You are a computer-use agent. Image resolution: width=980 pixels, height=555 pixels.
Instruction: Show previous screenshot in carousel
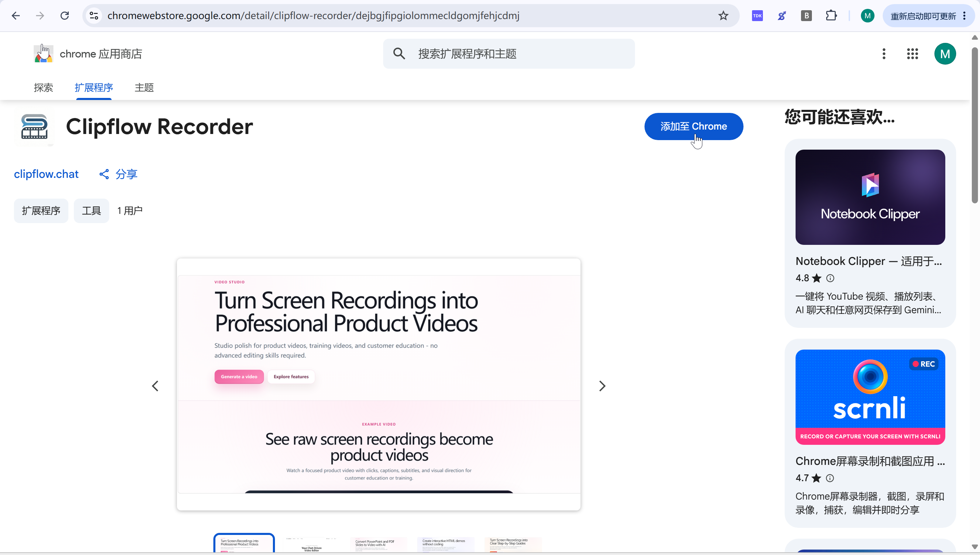coord(155,386)
